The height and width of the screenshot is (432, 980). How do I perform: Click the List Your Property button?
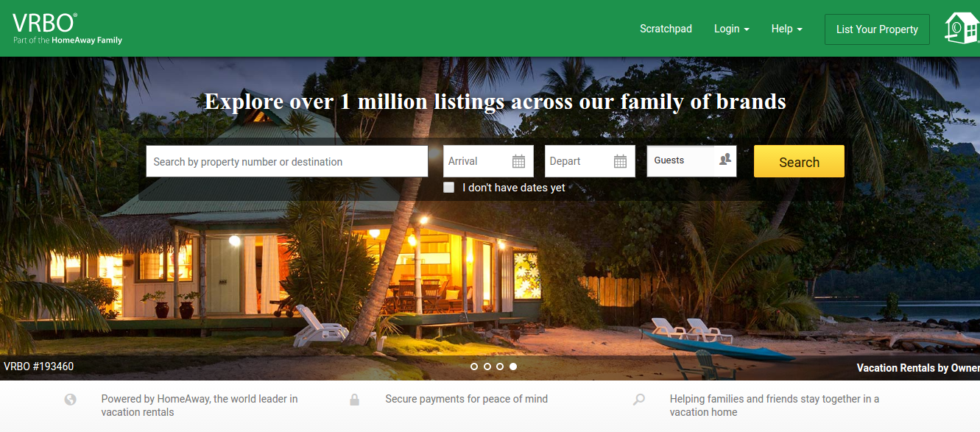click(877, 29)
